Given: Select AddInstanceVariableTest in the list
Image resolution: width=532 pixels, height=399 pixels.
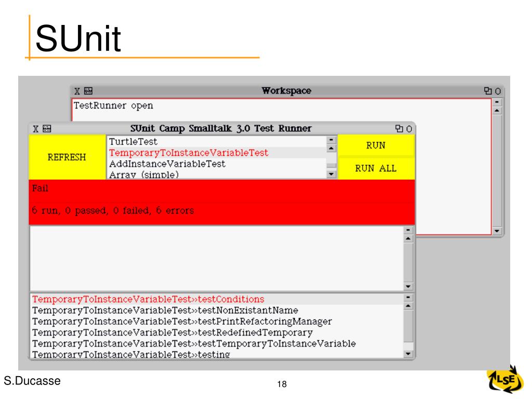Looking at the screenshot, I should click(217, 164).
